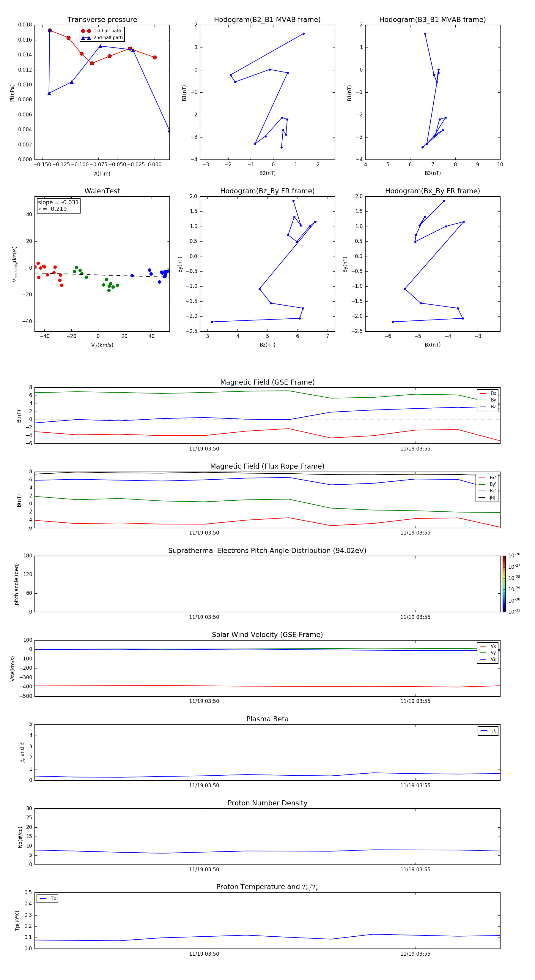
Task: Click the "Transverse pressure" plot title
Action: tap(102, 20)
